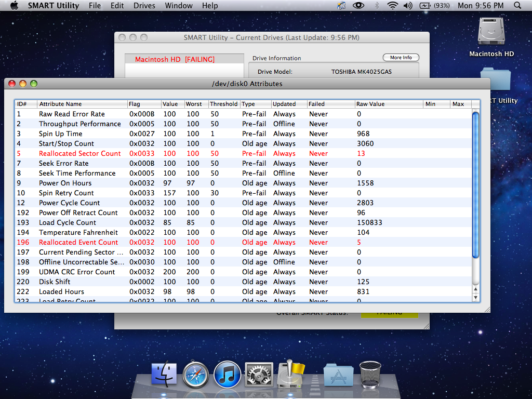The image size is (532, 399).
Task: Select the Power On Hours row
Action: pos(243,183)
